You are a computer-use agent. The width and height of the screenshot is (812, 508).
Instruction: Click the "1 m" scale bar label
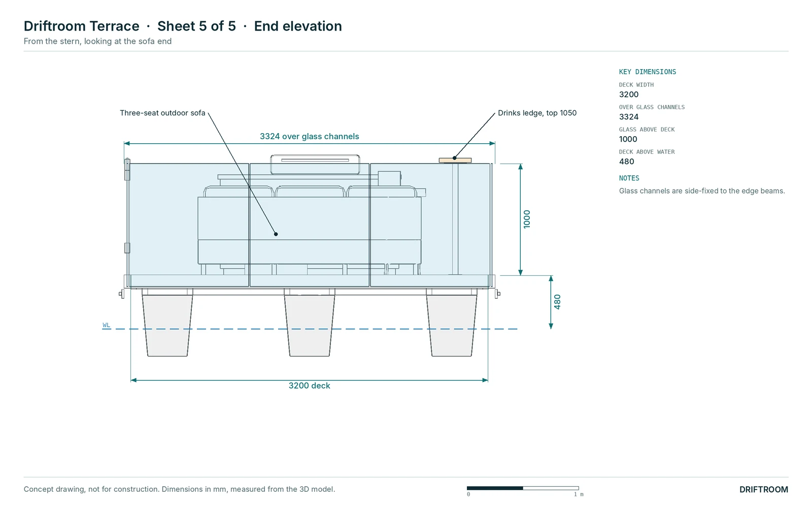579,494
